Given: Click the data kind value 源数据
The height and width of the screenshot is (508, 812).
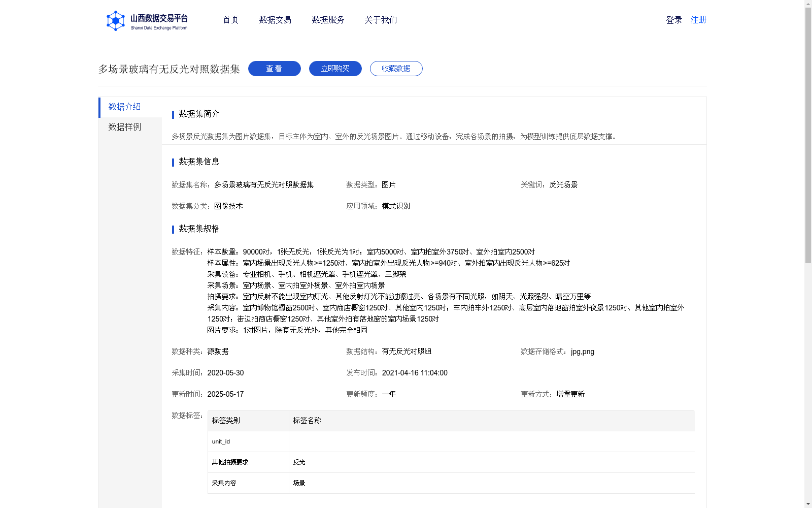Looking at the screenshot, I should tap(218, 352).
